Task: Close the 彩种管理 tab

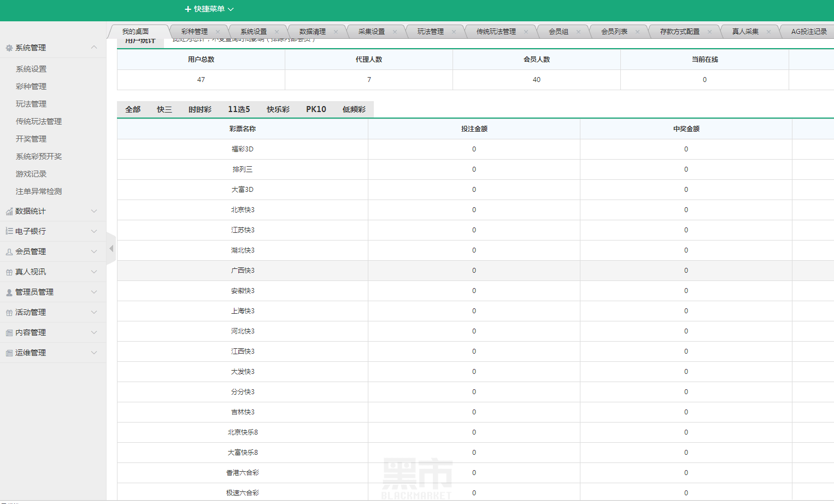Action: tap(218, 32)
